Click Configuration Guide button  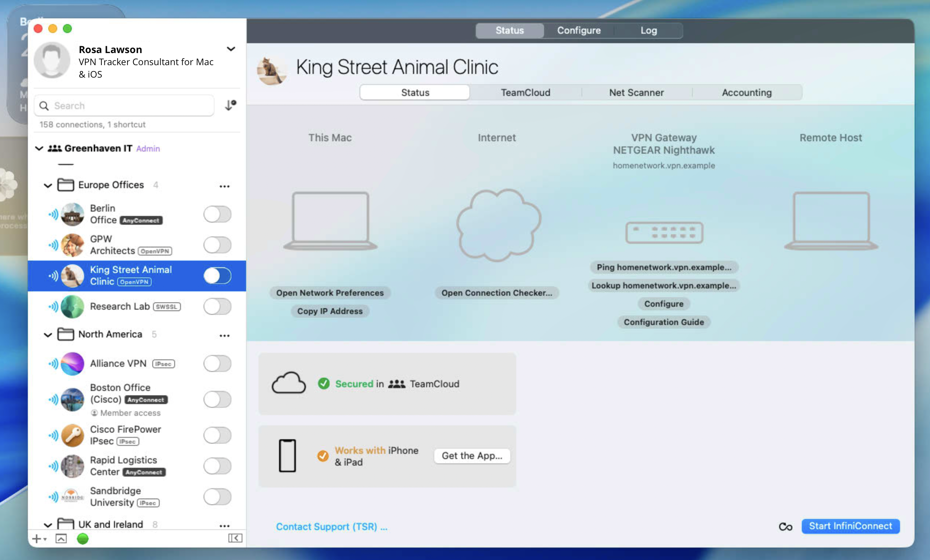[x=664, y=322]
